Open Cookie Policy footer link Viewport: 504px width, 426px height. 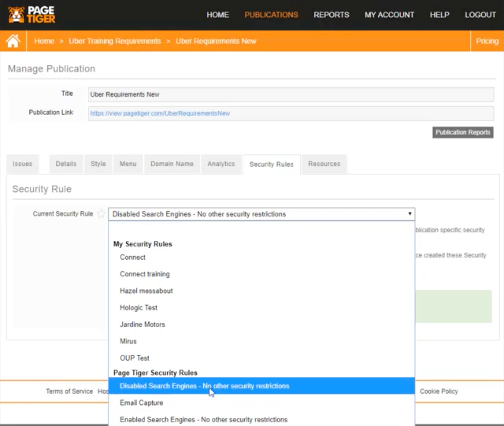point(439,391)
